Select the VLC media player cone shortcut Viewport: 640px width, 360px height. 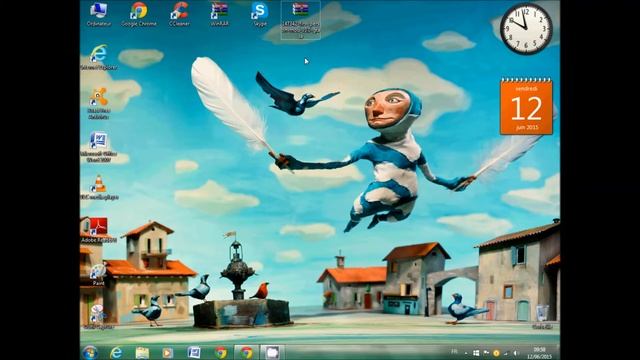point(98,187)
